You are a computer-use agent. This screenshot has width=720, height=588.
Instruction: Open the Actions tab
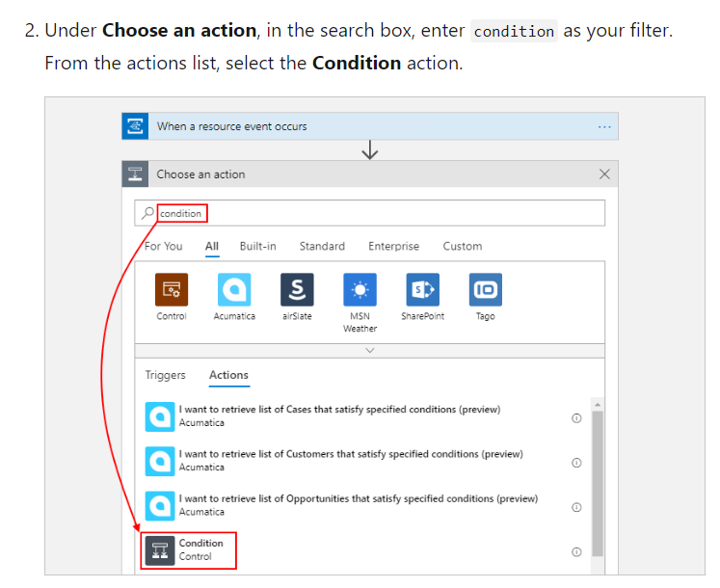pyautogui.click(x=228, y=375)
